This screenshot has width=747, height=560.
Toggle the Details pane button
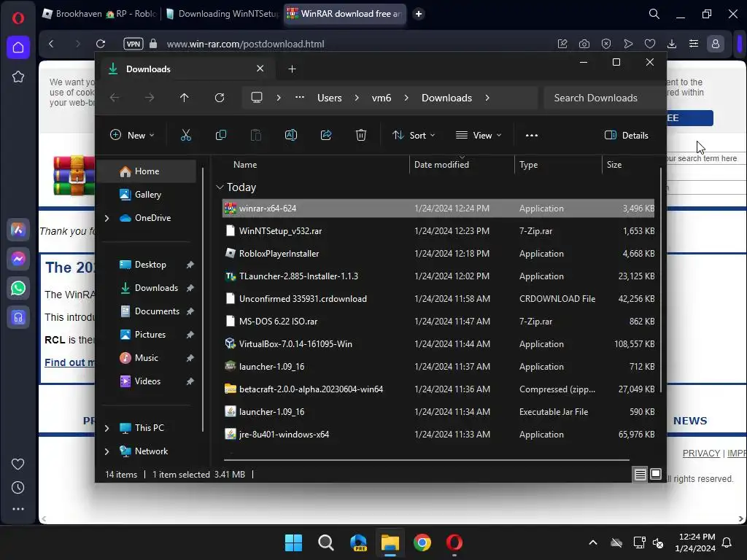626,135
